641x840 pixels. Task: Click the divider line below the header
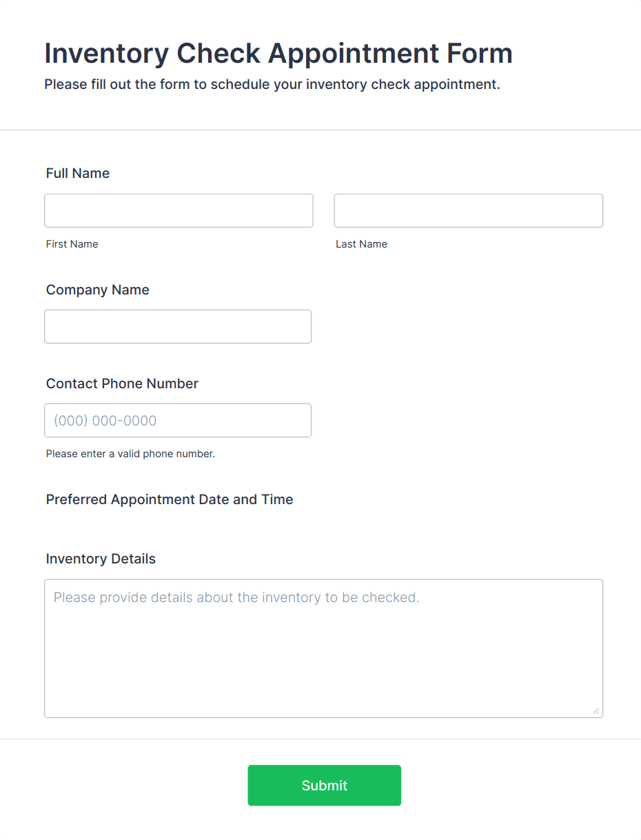pyautogui.click(x=320, y=130)
